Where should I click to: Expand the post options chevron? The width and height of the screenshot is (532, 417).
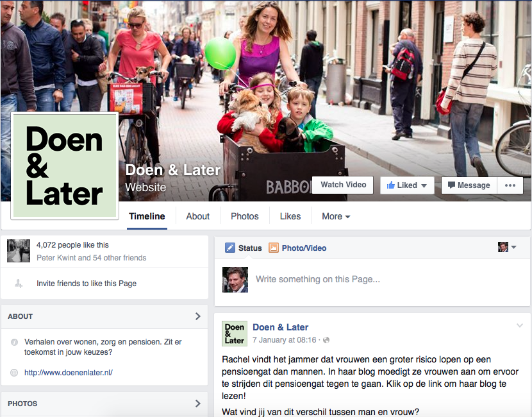point(519,325)
